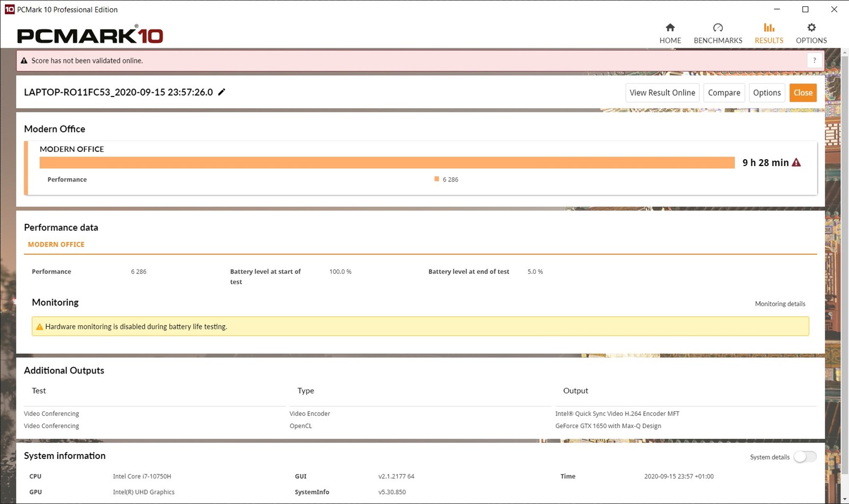Click the Video Encoder type cell
This screenshot has height=504, width=849.
[310, 414]
